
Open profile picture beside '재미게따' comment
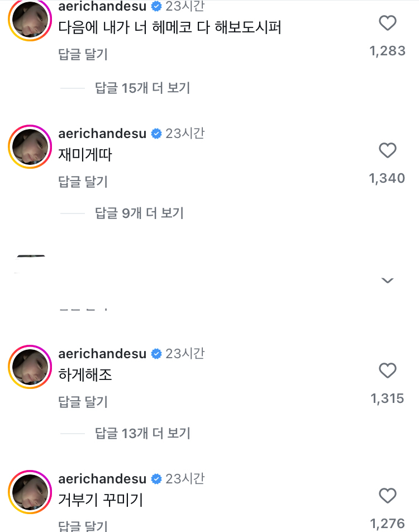pyautogui.click(x=30, y=146)
